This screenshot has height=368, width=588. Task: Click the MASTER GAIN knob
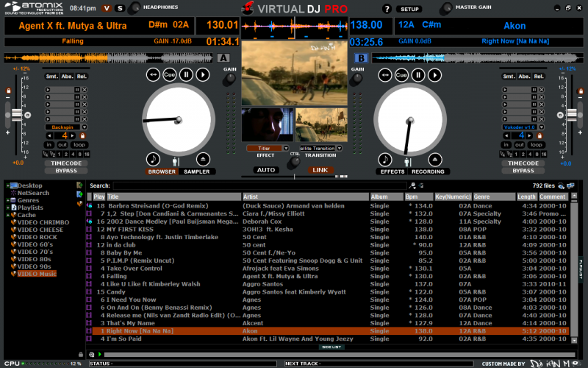point(445,8)
